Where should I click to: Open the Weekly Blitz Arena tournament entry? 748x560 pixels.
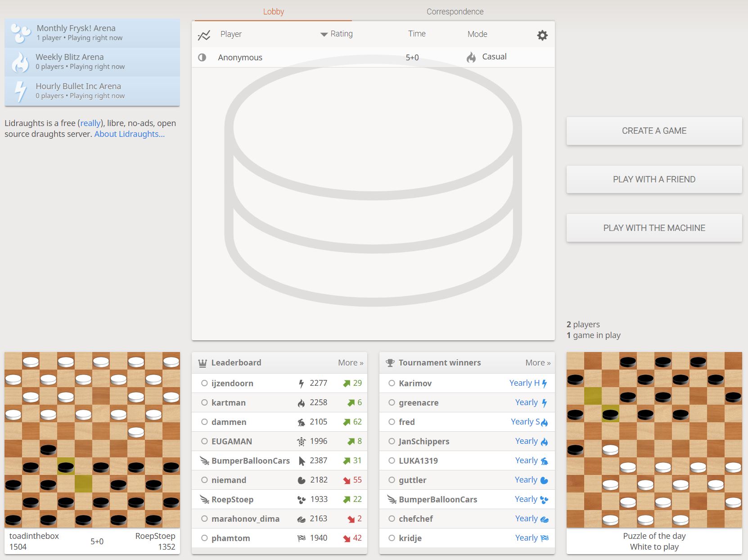pos(92,62)
